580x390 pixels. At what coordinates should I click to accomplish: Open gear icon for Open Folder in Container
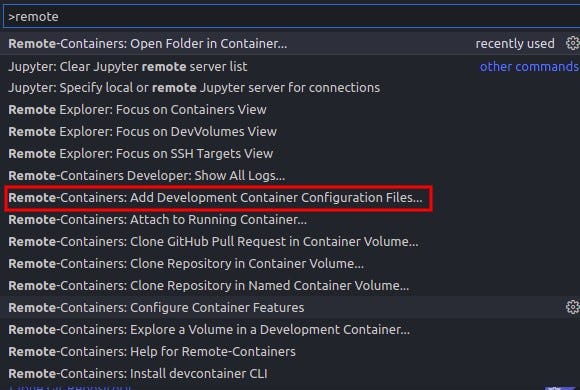pos(573,43)
